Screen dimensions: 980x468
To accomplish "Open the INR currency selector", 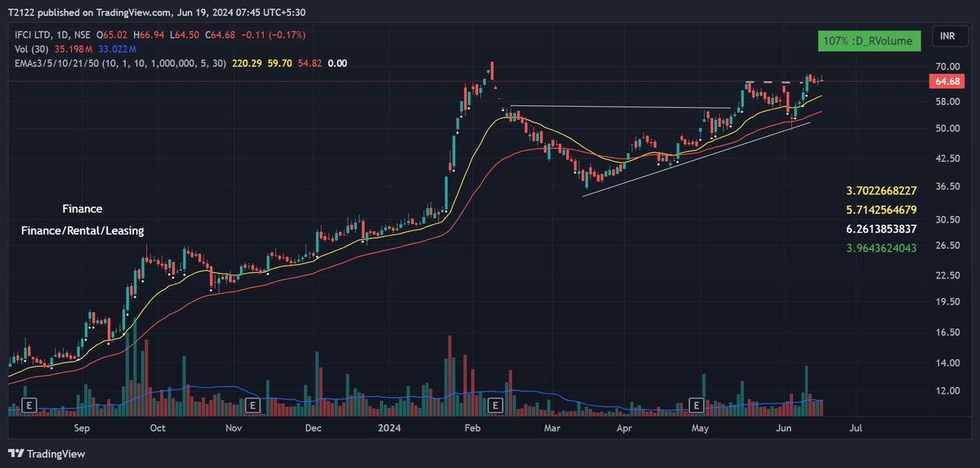I will 947,37.
